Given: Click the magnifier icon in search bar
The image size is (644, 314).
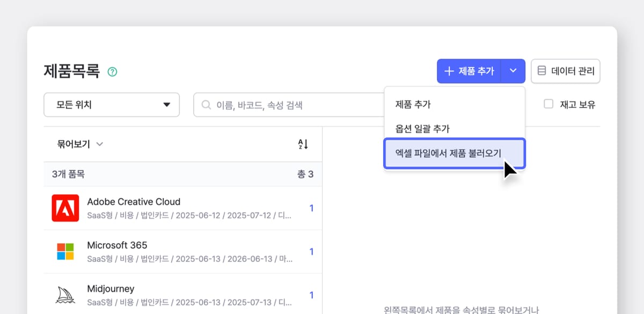Looking at the screenshot, I should [206, 105].
